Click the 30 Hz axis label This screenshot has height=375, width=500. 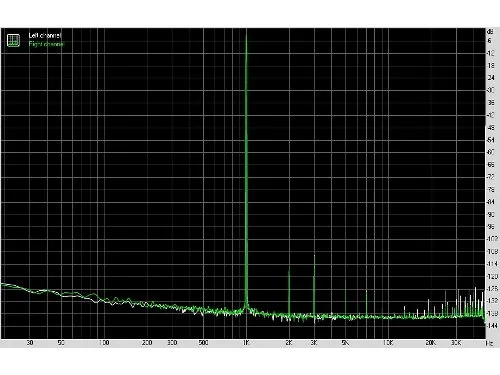pos(30,343)
